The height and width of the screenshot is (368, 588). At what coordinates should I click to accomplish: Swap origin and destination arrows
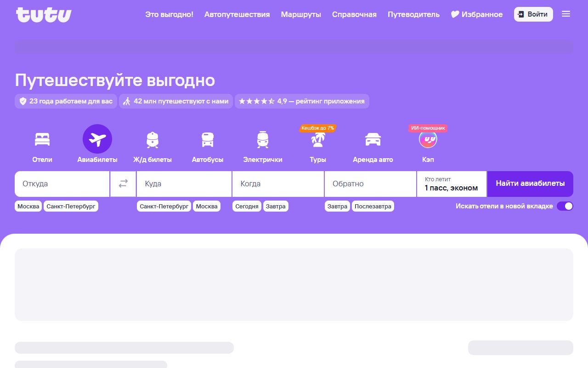[123, 184]
